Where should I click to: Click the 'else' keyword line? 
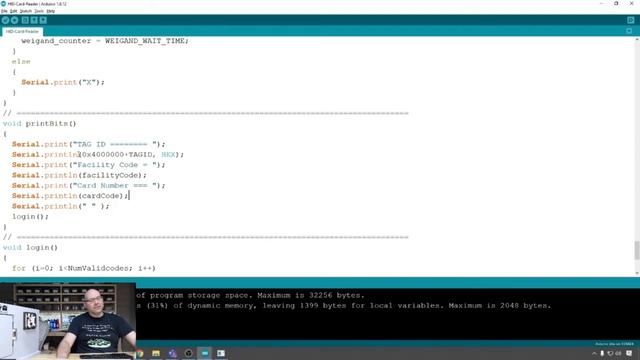click(21, 62)
